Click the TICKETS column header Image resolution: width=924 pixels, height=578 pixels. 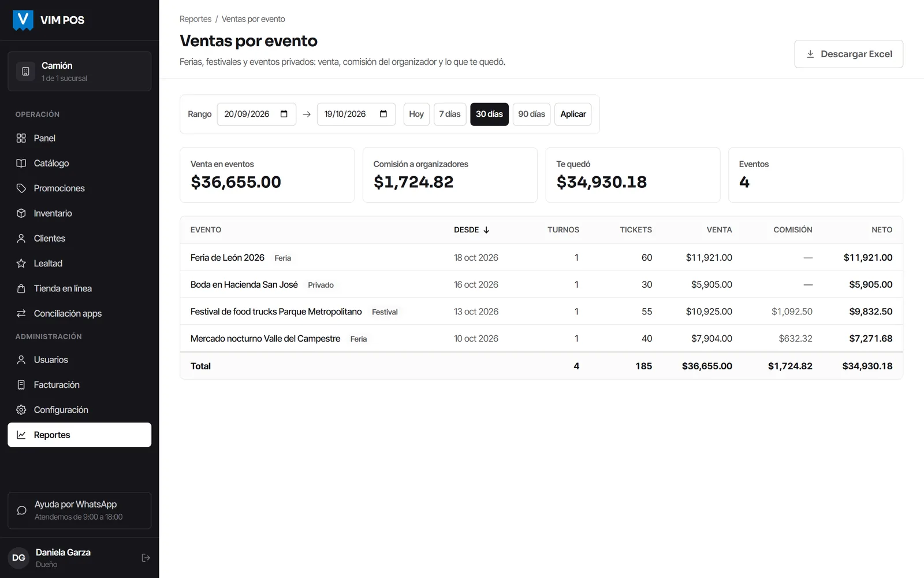tap(636, 230)
